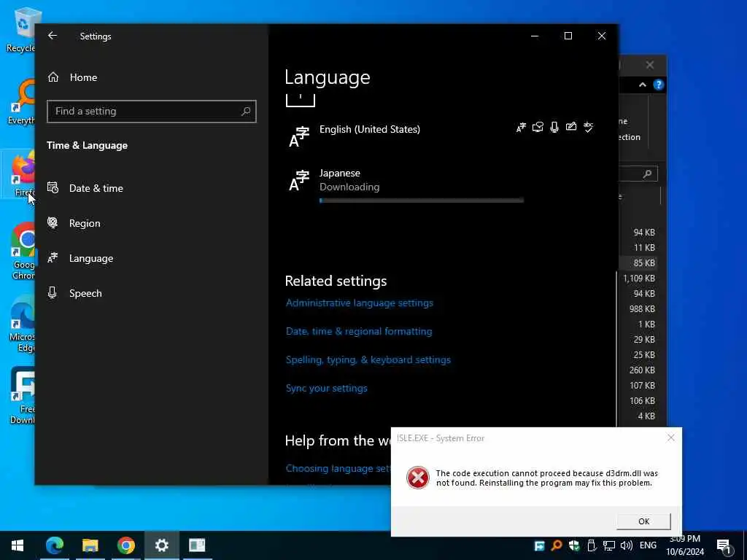The width and height of the screenshot is (747, 560).
Task: Select the Firefox desktop shortcut
Action: click(20, 174)
